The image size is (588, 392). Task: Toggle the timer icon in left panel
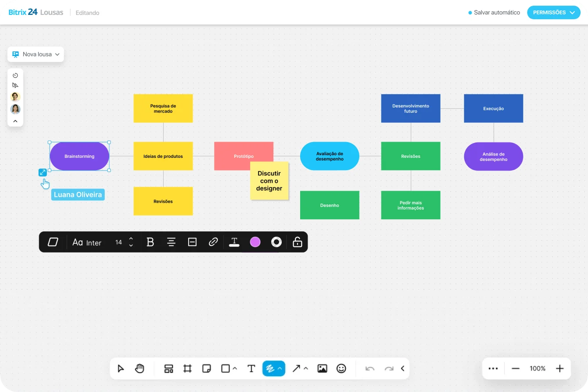click(x=15, y=75)
